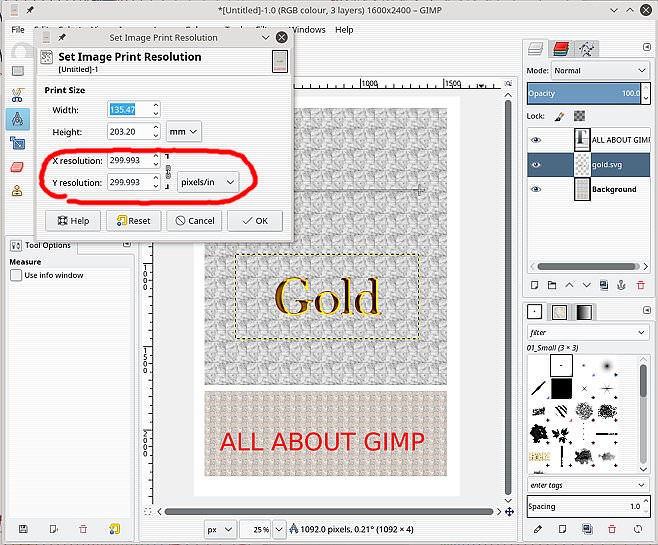This screenshot has height=545, width=658.
Task: Raise layer up arrow icon
Action: [569, 286]
